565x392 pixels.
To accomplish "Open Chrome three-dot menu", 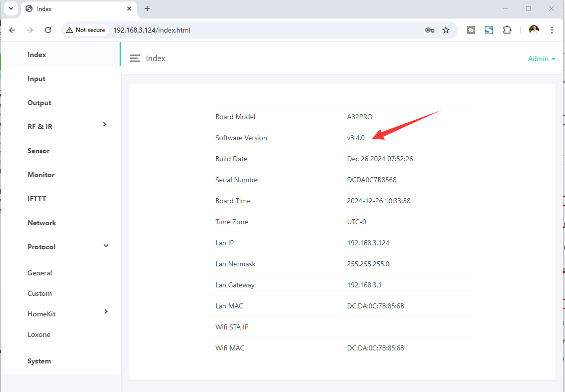I will 551,30.
